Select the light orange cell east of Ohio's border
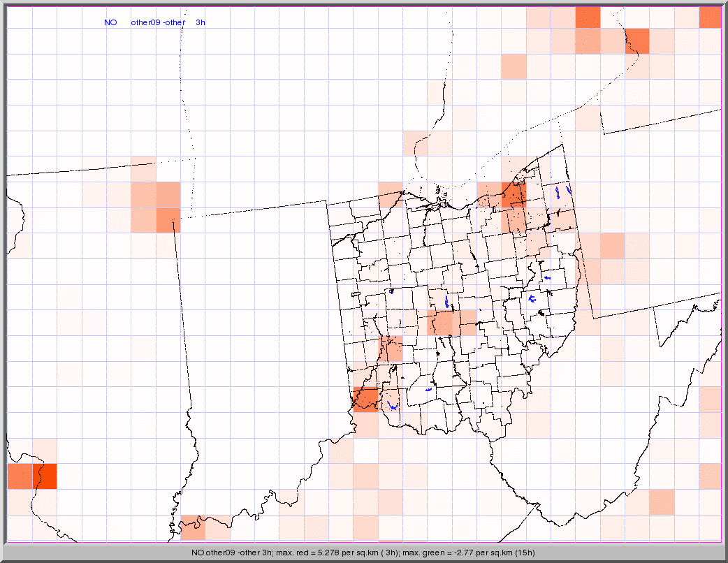This screenshot has width=728, height=563. tap(612, 246)
